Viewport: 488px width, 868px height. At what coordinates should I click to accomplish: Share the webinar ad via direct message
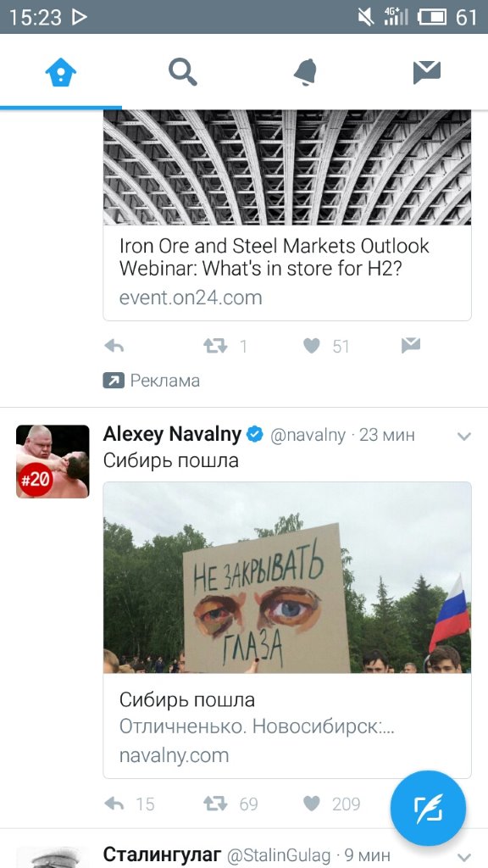click(411, 345)
